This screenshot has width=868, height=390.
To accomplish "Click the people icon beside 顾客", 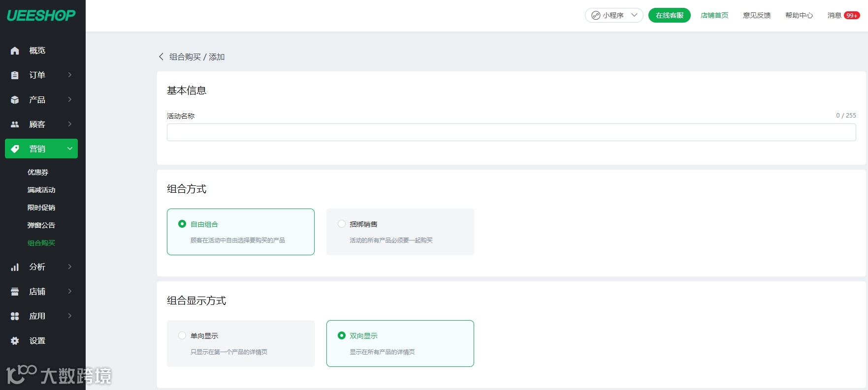I will (x=15, y=124).
